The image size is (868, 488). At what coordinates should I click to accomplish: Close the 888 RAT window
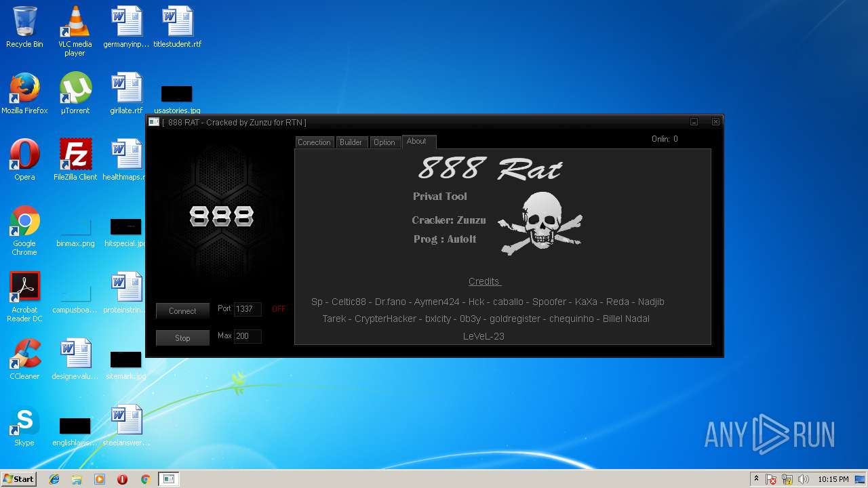(715, 122)
